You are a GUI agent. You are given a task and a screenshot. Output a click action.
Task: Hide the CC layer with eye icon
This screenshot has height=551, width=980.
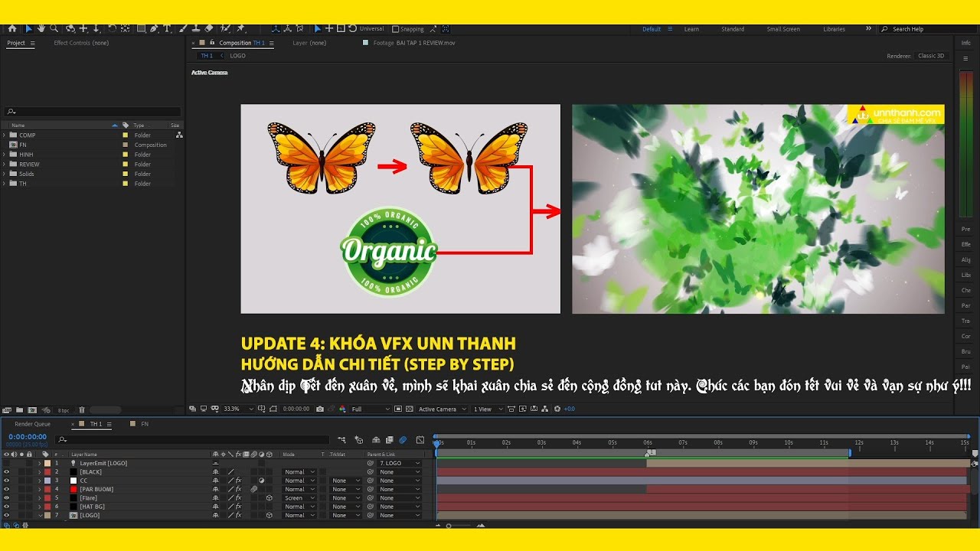coord(6,481)
